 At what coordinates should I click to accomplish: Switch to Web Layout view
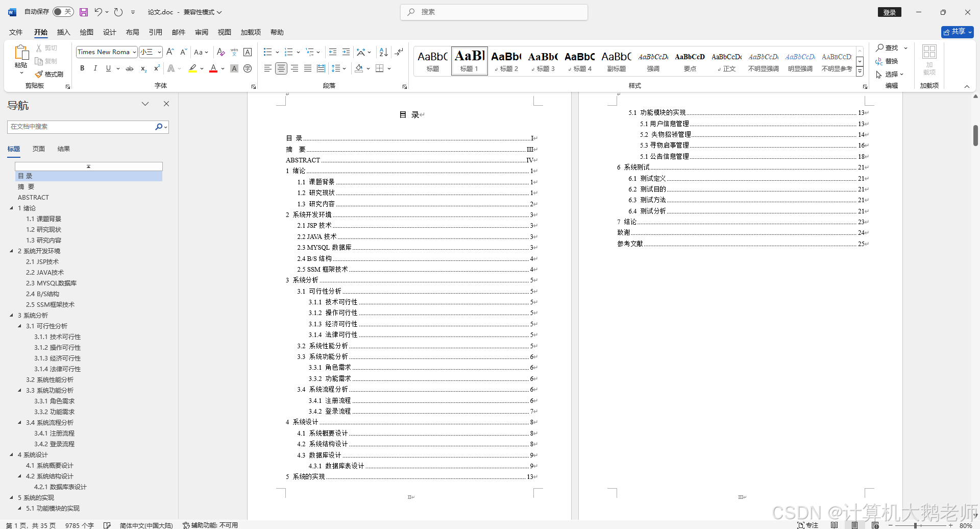875,525
